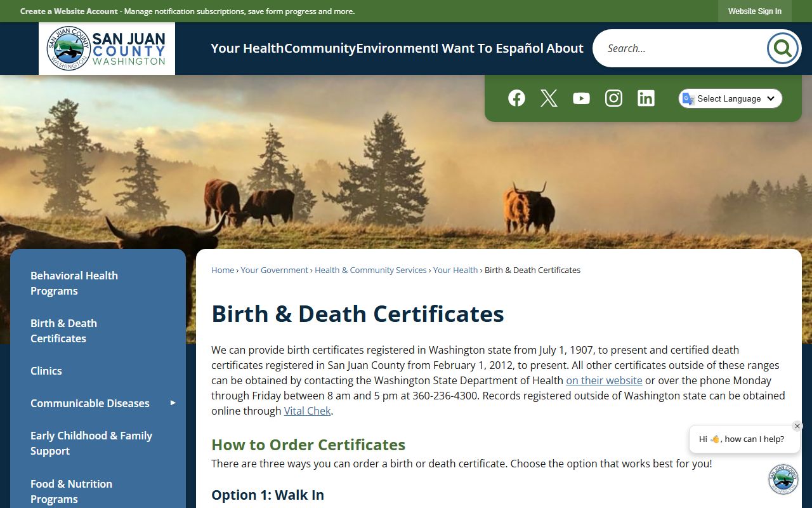Image resolution: width=812 pixels, height=508 pixels.
Task: Go to Home breadcrumb
Action: pos(223,270)
